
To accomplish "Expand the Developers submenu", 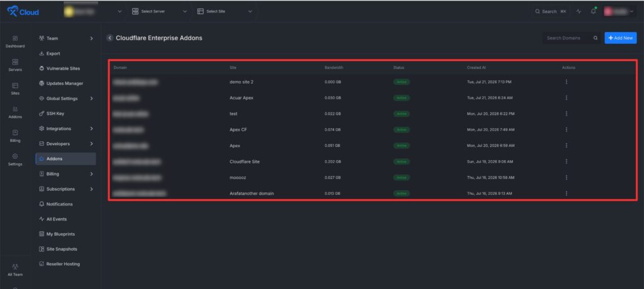I will [x=91, y=144].
